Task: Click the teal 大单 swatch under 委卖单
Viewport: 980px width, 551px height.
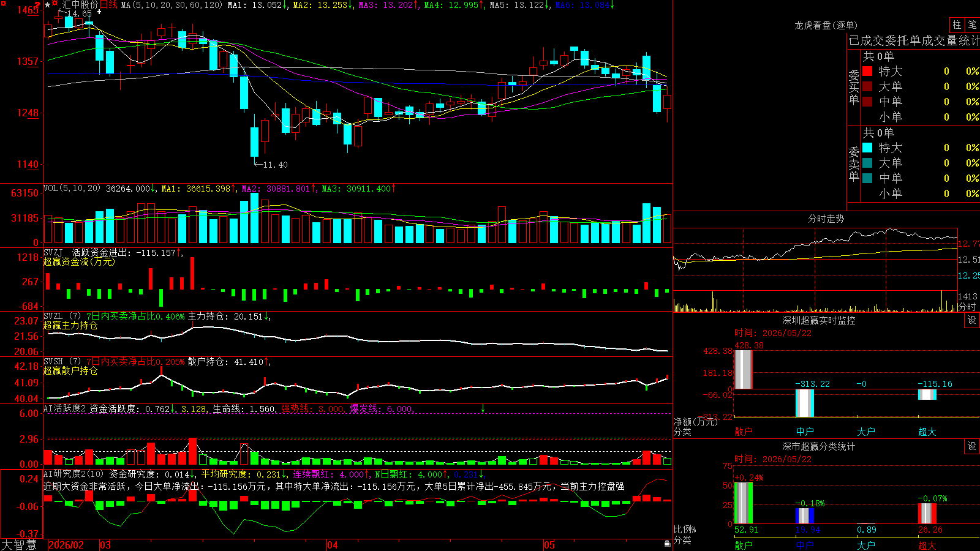Action: [x=867, y=163]
